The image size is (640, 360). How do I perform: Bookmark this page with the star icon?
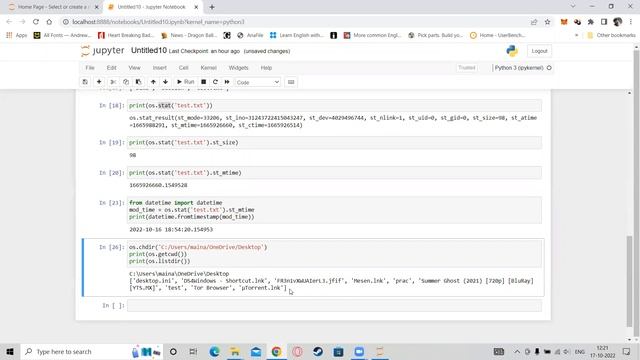(x=547, y=22)
